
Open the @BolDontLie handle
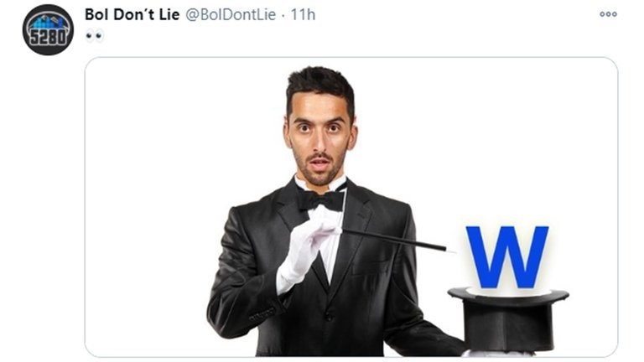(231, 15)
